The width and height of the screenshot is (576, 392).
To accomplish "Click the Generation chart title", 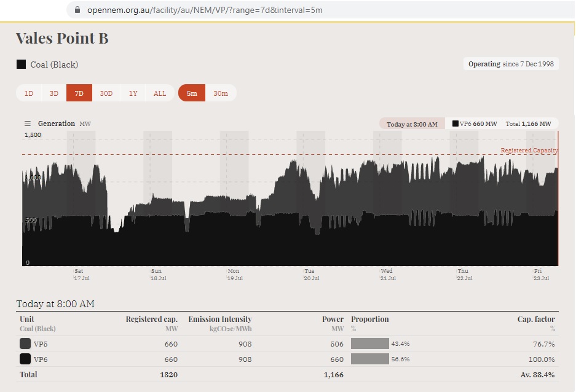I will (56, 123).
